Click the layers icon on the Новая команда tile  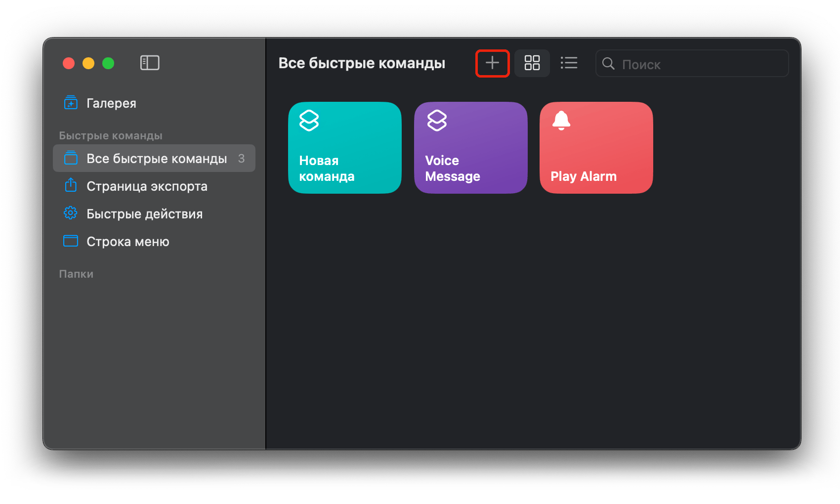(309, 121)
